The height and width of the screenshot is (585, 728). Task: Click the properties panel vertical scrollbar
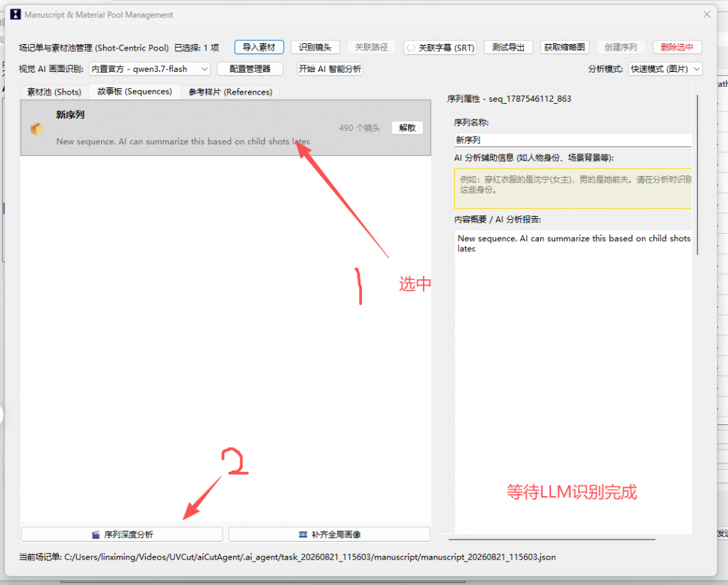(697, 175)
